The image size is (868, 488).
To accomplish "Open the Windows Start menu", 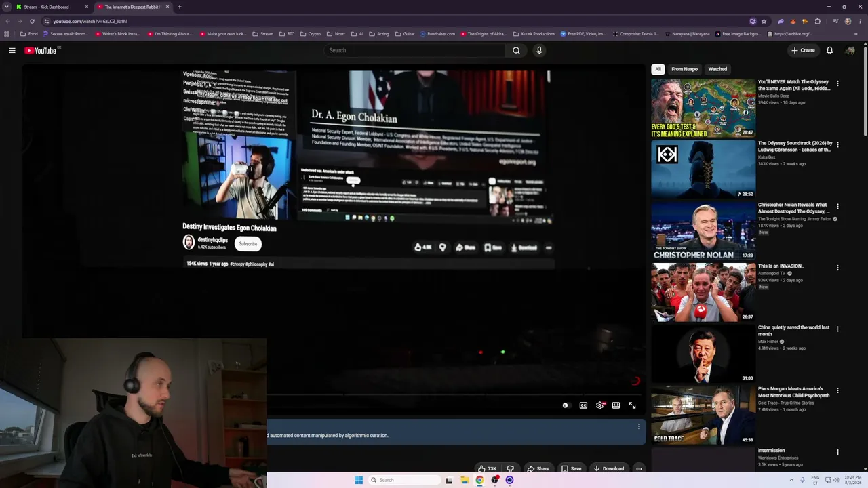I will [359, 480].
